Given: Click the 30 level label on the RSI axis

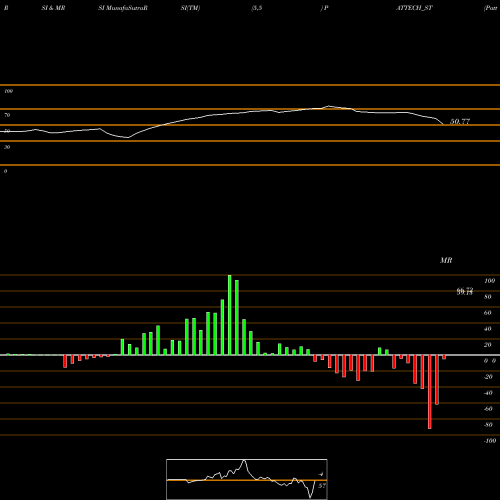Looking at the screenshot, I should [x=7, y=147].
